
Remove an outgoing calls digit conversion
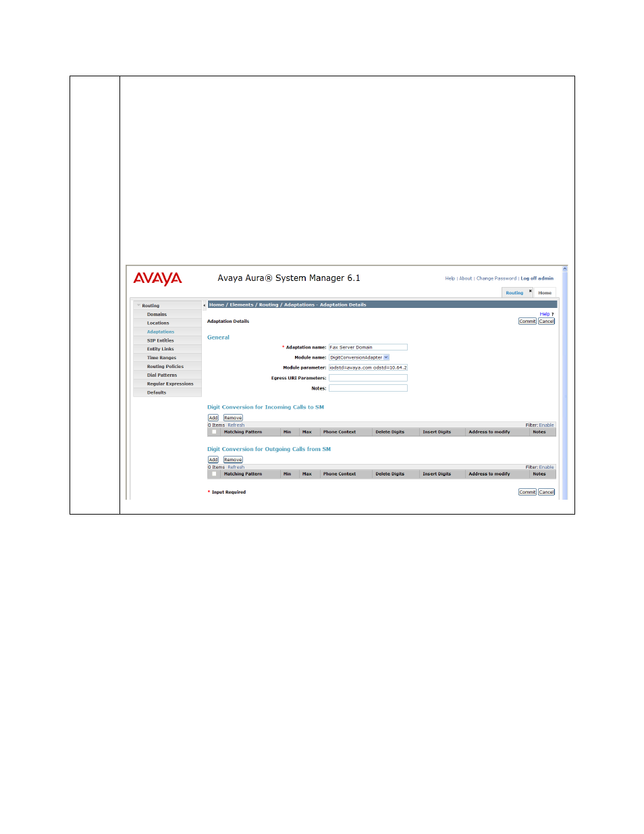pyautogui.click(x=233, y=460)
